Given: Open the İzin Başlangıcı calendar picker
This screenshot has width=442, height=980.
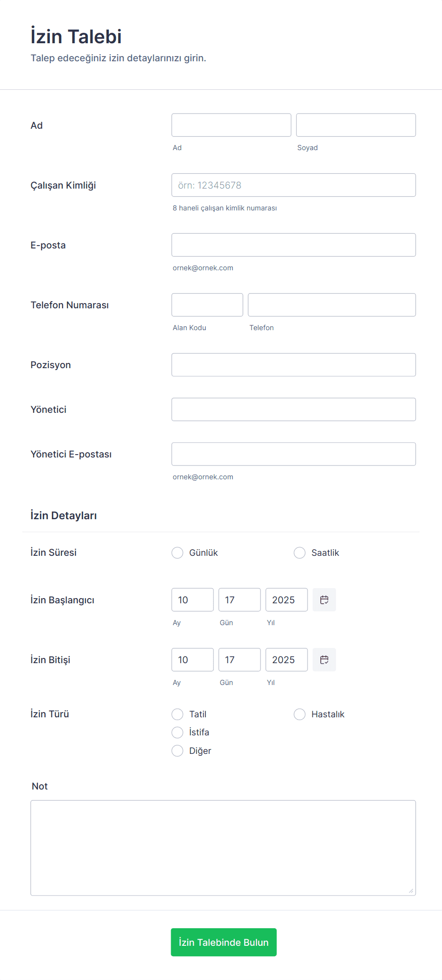Looking at the screenshot, I should 324,599.
